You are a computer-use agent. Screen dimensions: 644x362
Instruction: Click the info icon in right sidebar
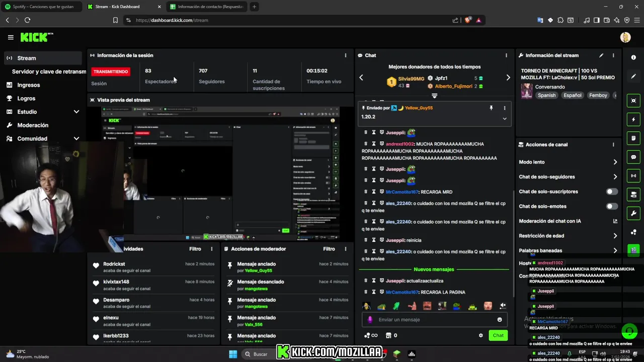(x=633, y=58)
